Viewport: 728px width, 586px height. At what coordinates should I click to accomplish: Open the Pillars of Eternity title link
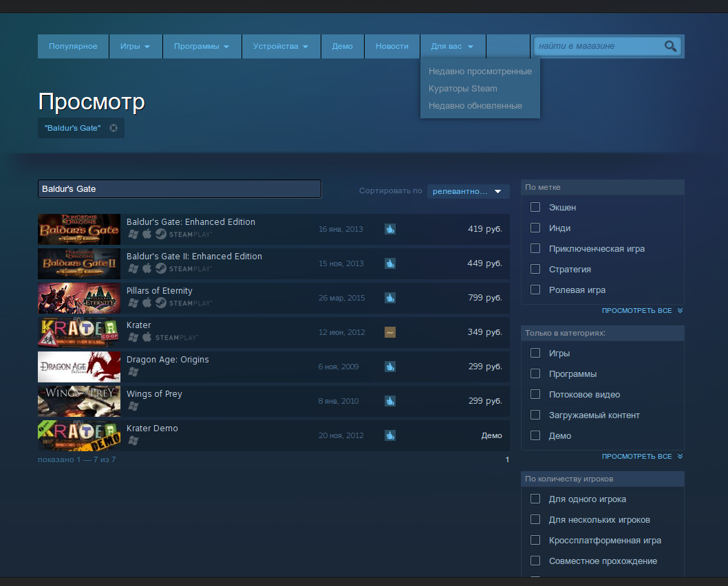pos(159,290)
